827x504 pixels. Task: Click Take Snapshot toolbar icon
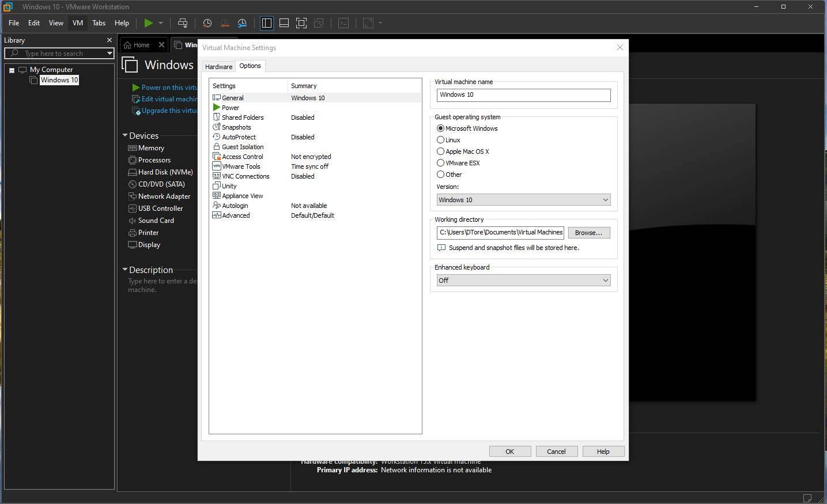click(x=207, y=23)
